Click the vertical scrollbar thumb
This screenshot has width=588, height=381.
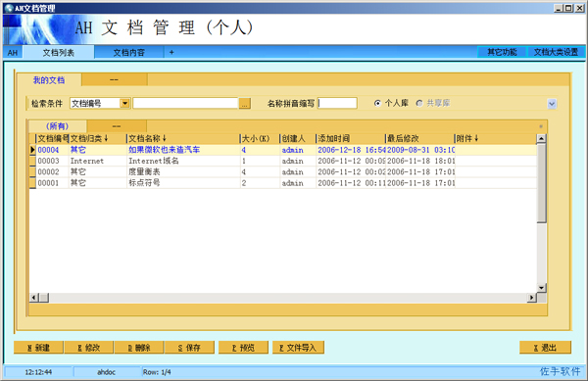(541, 183)
